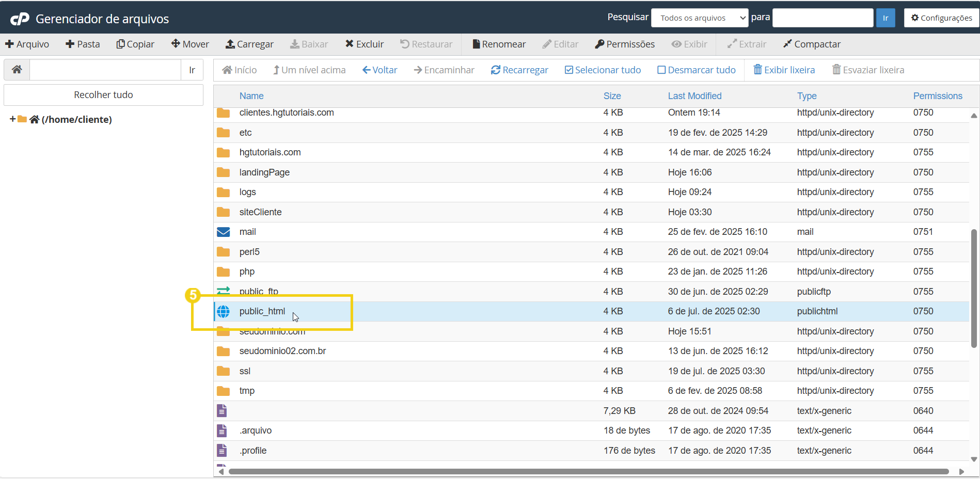The width and height of the screenshot is (980, 479).
Task: Click the blue Ir search button
Action: coord(886,18)
